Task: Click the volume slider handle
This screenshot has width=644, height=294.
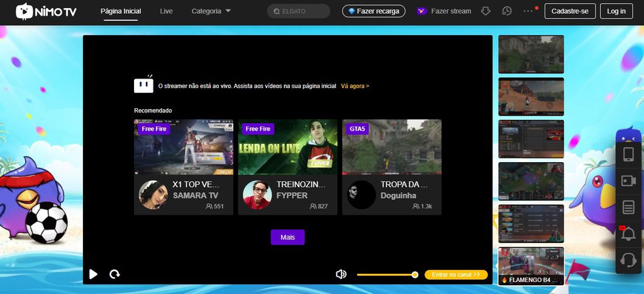Action: pyautogui.click(x=415, y=275)
